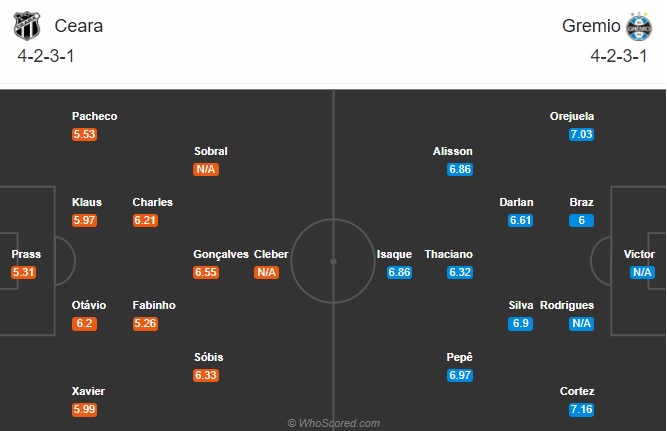This screenshot has height=431, width=667.
Task: Select Alisson's 6.86 rating badge
Action: click(460, 169)
